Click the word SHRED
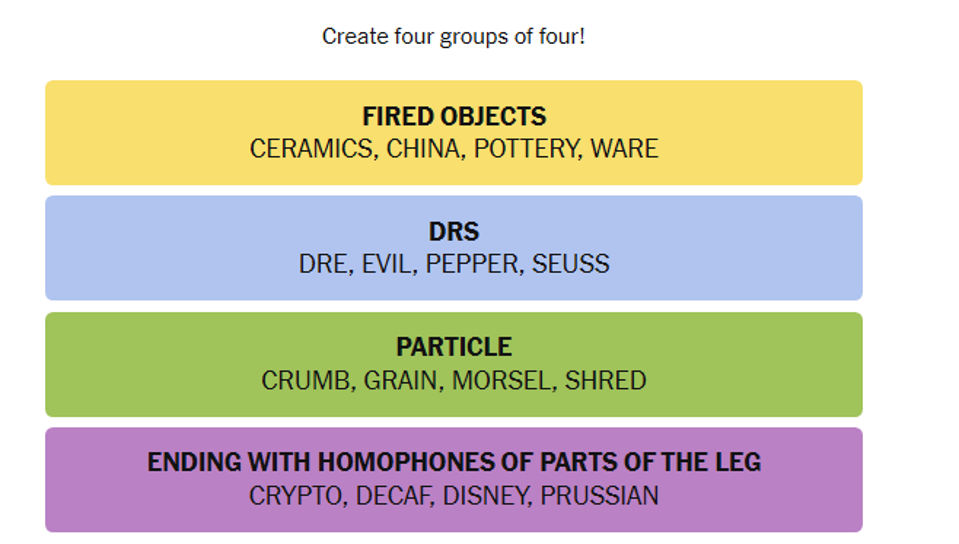The image size is (959, 544). pyautogui.click(x=605, y=381)
